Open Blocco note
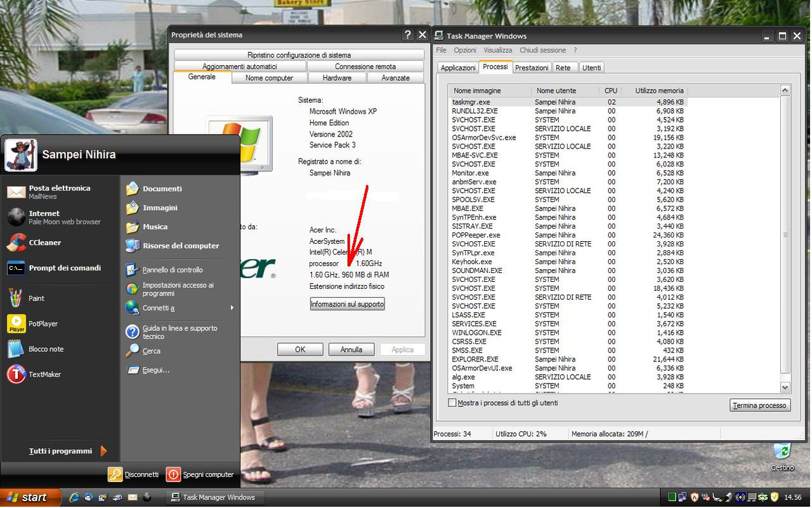Image resolution: width=812 pixels, height=508 pixels. [x=60, y=349]
